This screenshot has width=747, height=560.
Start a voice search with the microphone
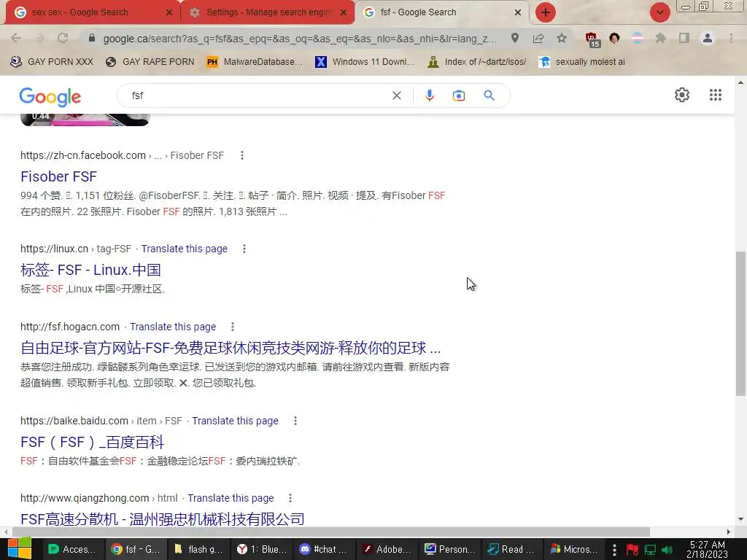pos(429,96)
